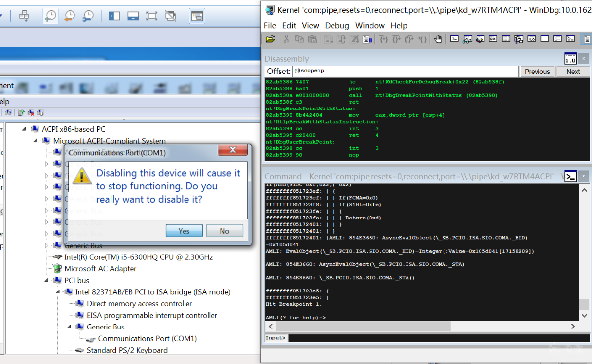
Task: Open the Help menu in WinDbg
Action: click(x=399, y=25)
